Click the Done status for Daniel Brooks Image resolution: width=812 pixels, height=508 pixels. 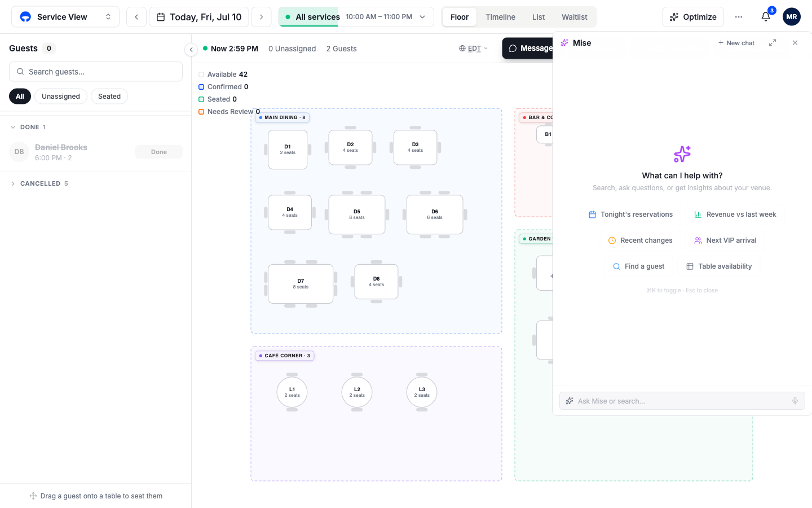click(x=159, y=152)
